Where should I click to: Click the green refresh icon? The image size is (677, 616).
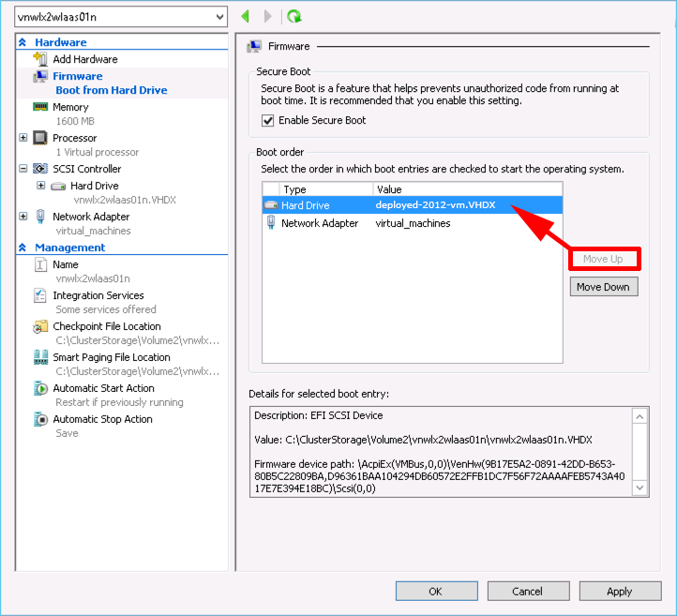(294, 16)
